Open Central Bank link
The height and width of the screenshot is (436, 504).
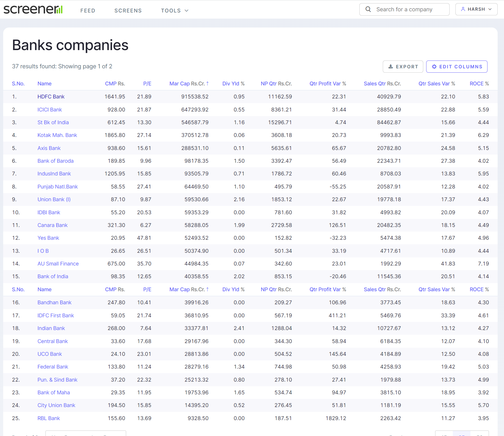coord(53,341)
